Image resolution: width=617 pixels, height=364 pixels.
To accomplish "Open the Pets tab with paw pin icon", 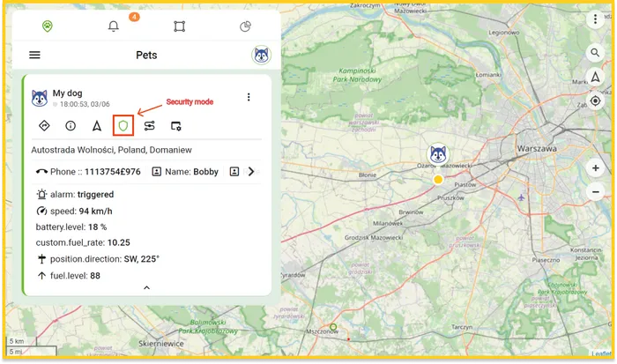I will [48, 26].
